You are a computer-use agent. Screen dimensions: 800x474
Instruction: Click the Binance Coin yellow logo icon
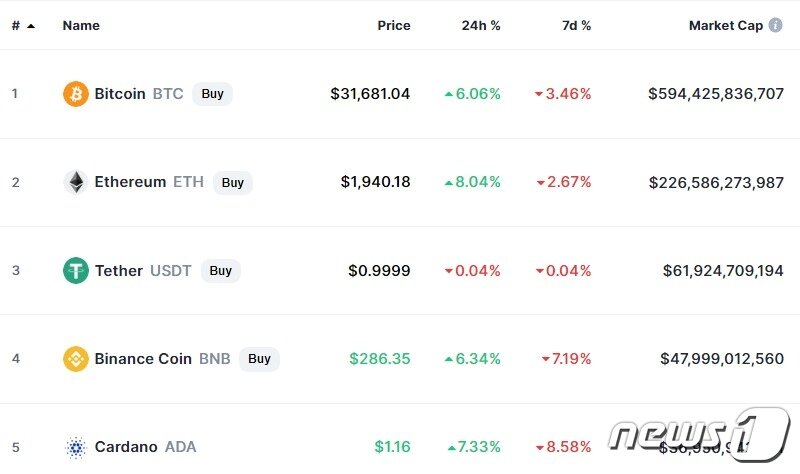pos(76,359)
